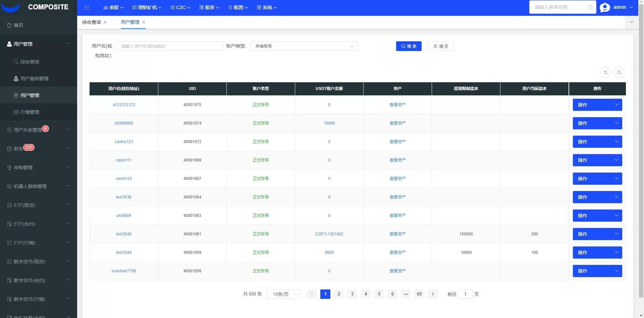Open the 首页 home sidebar item
Viewport: 644px width, 318px height.
coord(18,25)
